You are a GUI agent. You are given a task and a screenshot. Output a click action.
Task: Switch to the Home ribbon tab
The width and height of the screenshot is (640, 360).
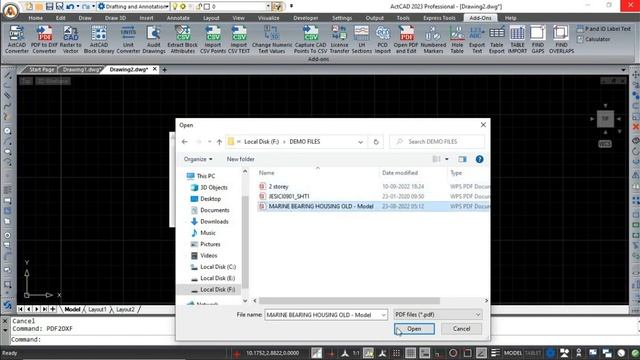(x=36, y=18)
